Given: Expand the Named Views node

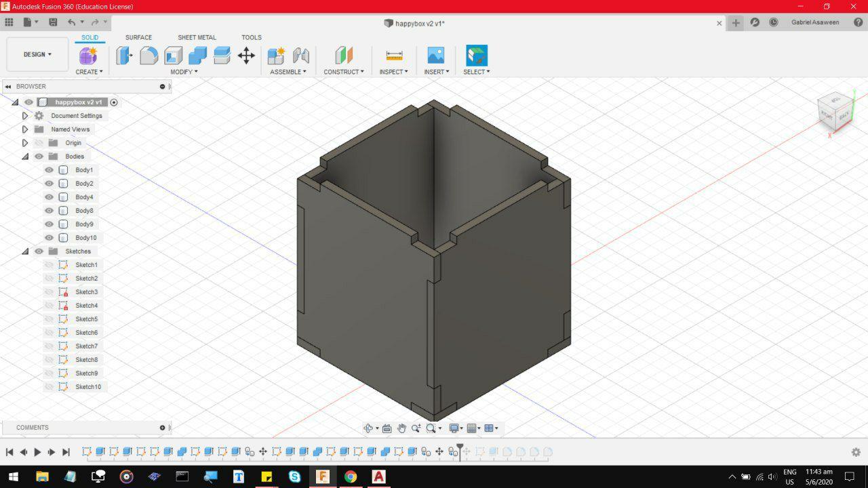Looking at the screenshot, I should click(25, 129).
